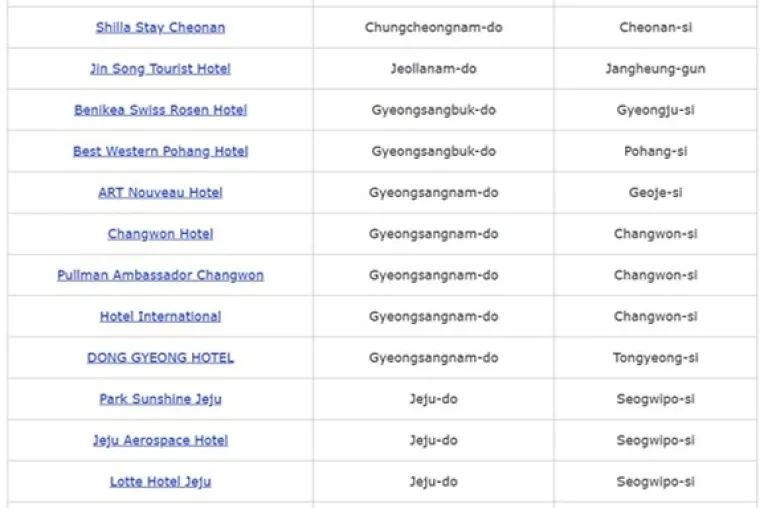Screen dimensions: 768x508
Task: Open the Jeju Aerospace Hotel link
Action: pos(160,440)
